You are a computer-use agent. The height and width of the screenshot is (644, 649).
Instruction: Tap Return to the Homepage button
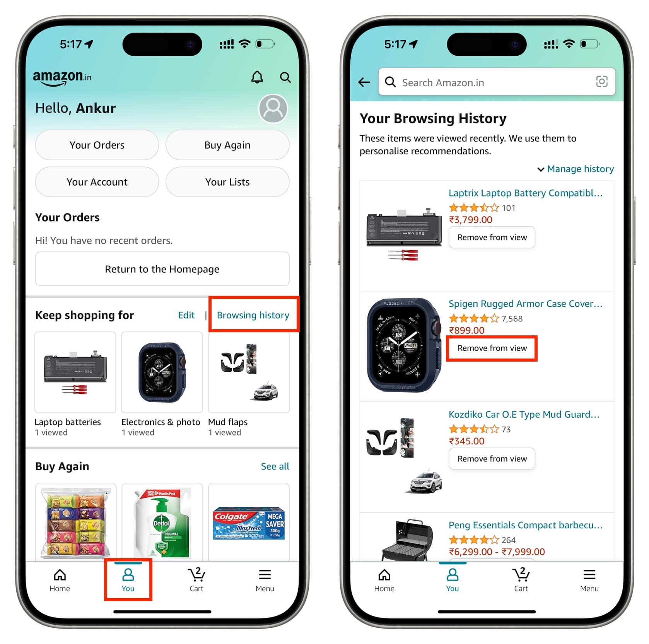tap(162, 269)
